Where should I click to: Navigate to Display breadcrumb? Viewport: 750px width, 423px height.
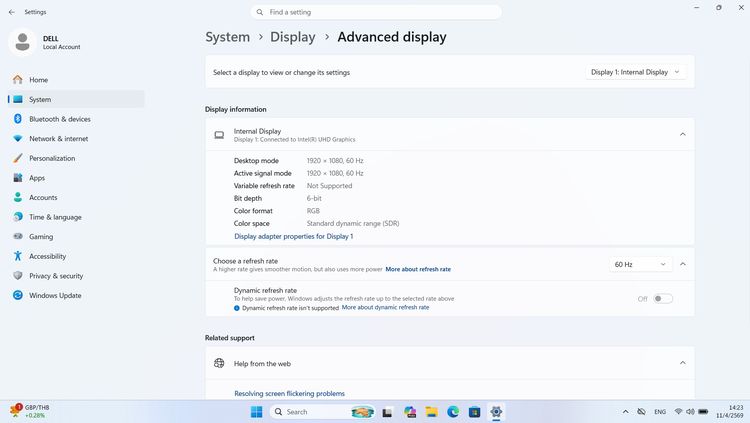293,37
